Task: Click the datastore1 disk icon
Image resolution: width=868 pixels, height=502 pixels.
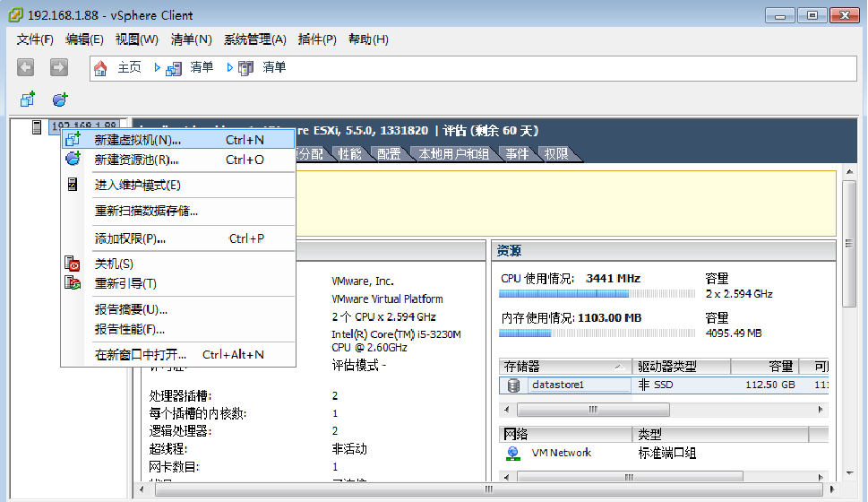Action: (x=513, y=385)
